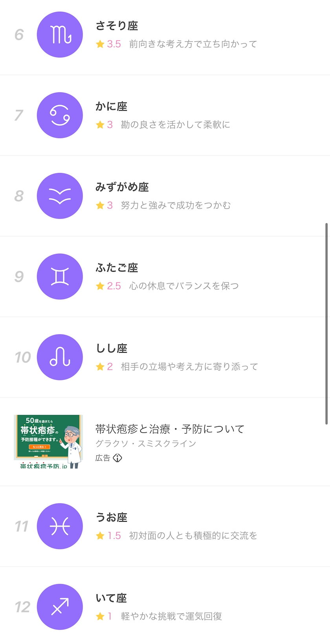Open the うお座 fortune title
The image size is (330, 644).
pos(111,517)
